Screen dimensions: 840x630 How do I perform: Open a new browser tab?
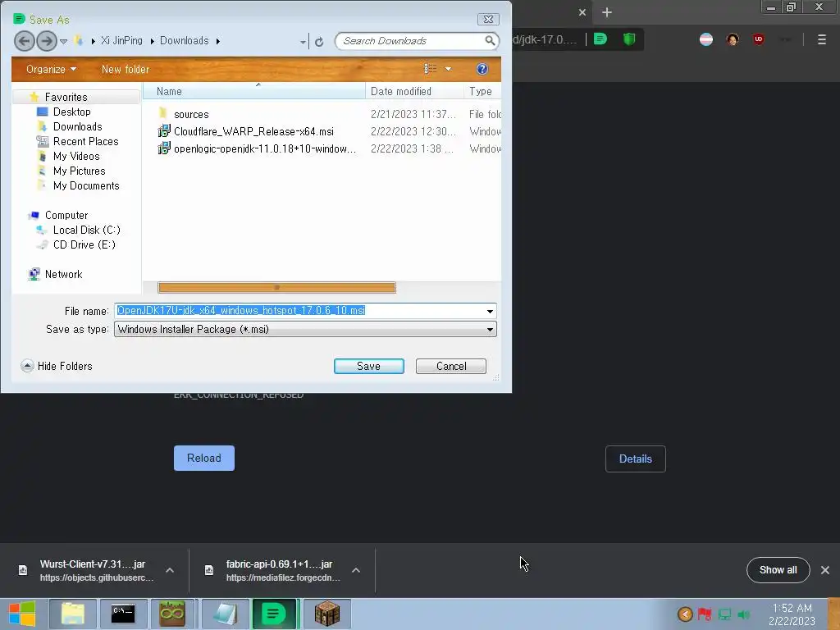606,12
